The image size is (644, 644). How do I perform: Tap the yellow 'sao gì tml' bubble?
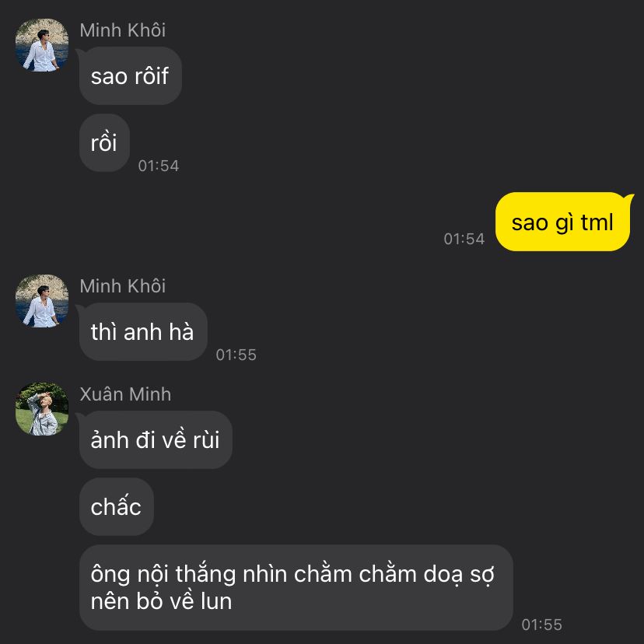(x=562, y=222)
